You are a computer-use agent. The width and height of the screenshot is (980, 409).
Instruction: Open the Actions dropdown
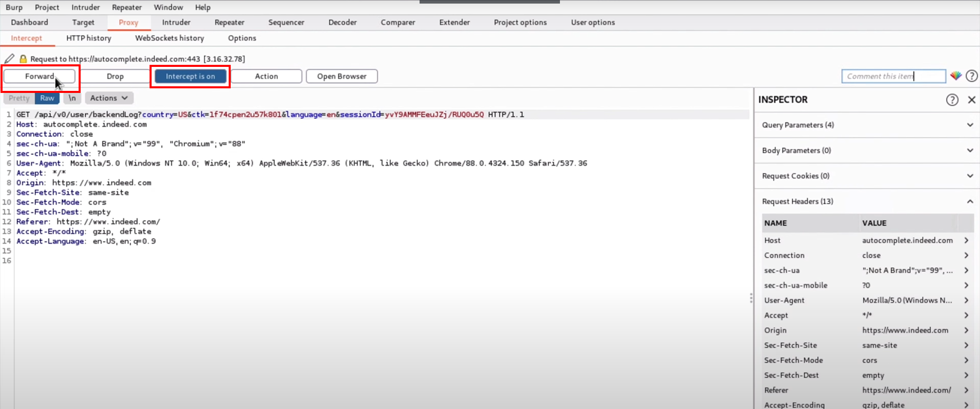tap(109, 98)
